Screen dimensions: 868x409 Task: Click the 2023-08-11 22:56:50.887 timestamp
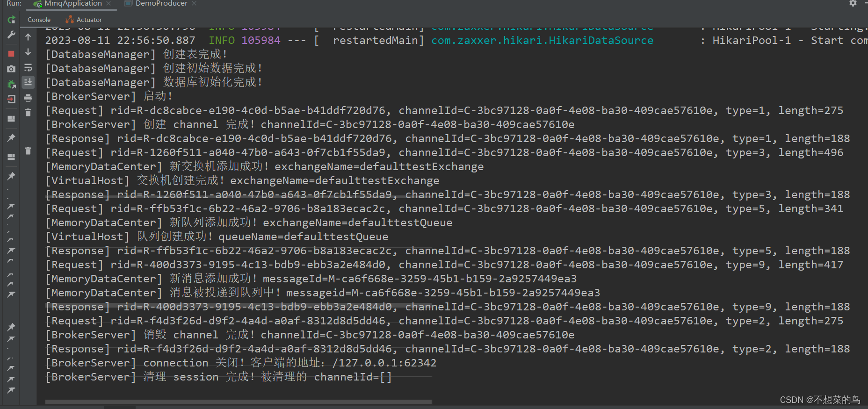pyautogui.click(x=120, y=40)
